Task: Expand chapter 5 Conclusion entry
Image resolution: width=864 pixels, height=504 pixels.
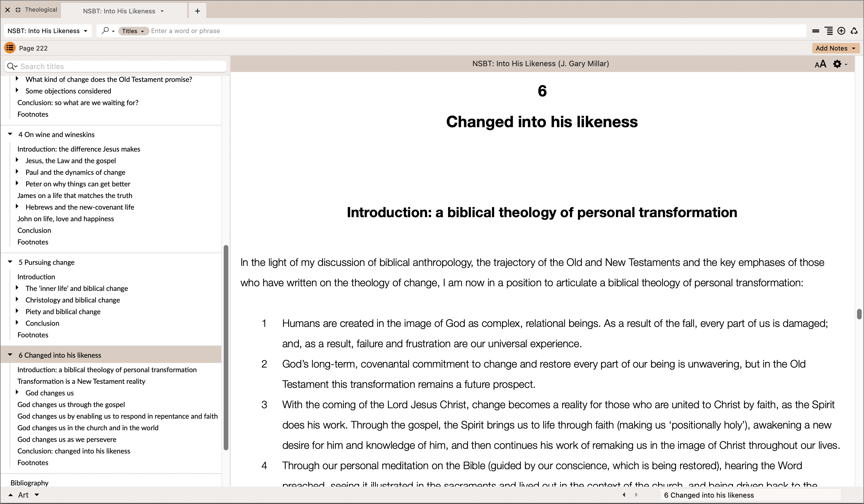Action: point(17,323)
